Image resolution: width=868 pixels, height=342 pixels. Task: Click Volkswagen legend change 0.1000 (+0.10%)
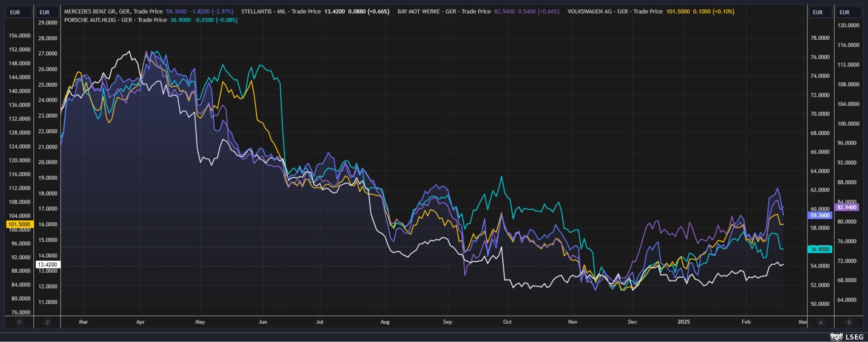tap(713, 11)
